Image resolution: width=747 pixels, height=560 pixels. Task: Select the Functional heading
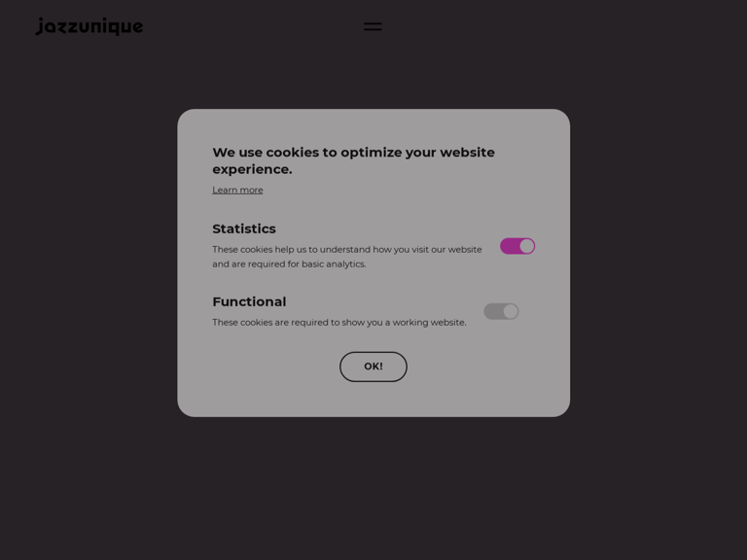click(249, 302)
